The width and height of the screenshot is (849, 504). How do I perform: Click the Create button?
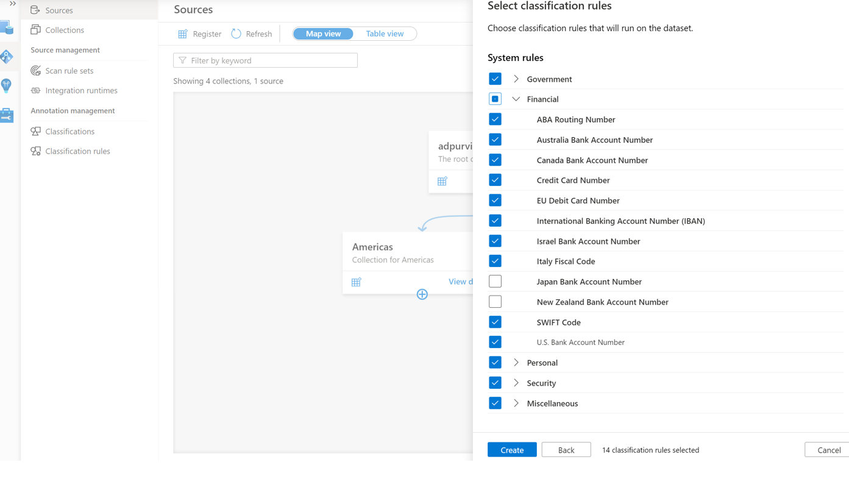pos(511,450)
